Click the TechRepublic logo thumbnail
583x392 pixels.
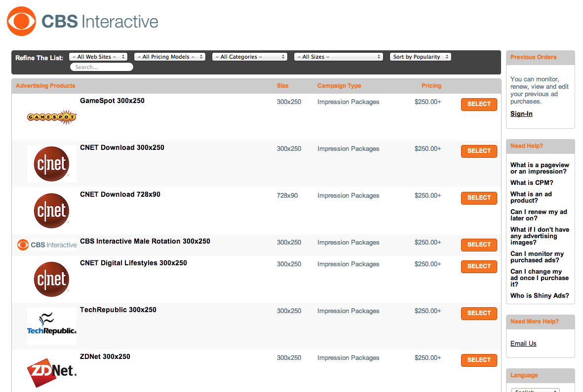click(x=52, y=326)
